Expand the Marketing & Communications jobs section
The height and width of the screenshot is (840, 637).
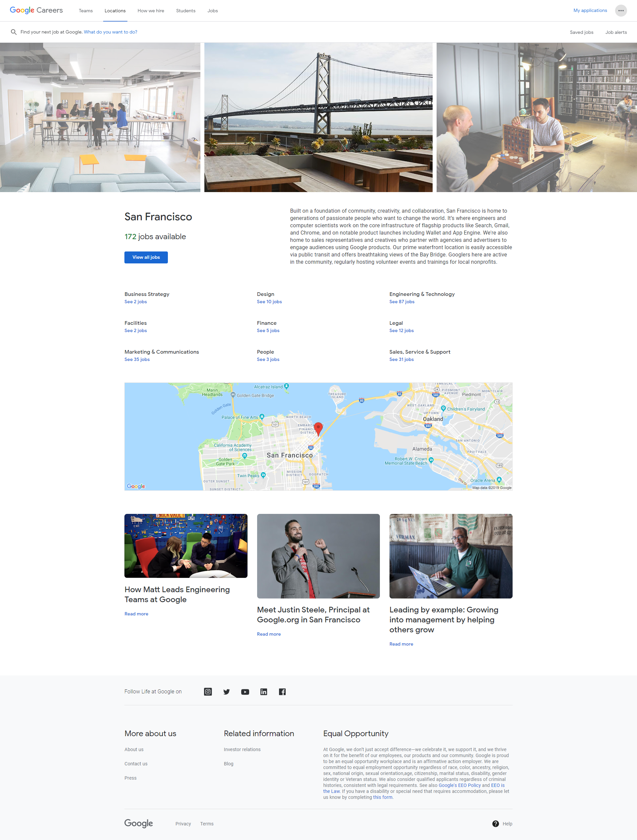coord(136,359)
